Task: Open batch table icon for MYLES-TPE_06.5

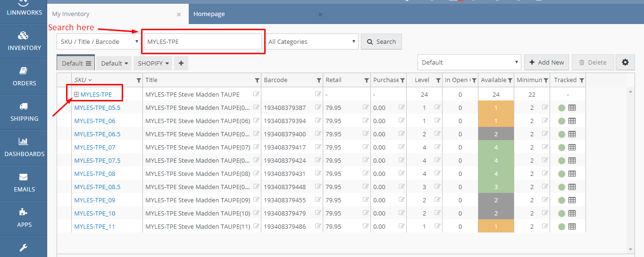Action: click(572, 134)
